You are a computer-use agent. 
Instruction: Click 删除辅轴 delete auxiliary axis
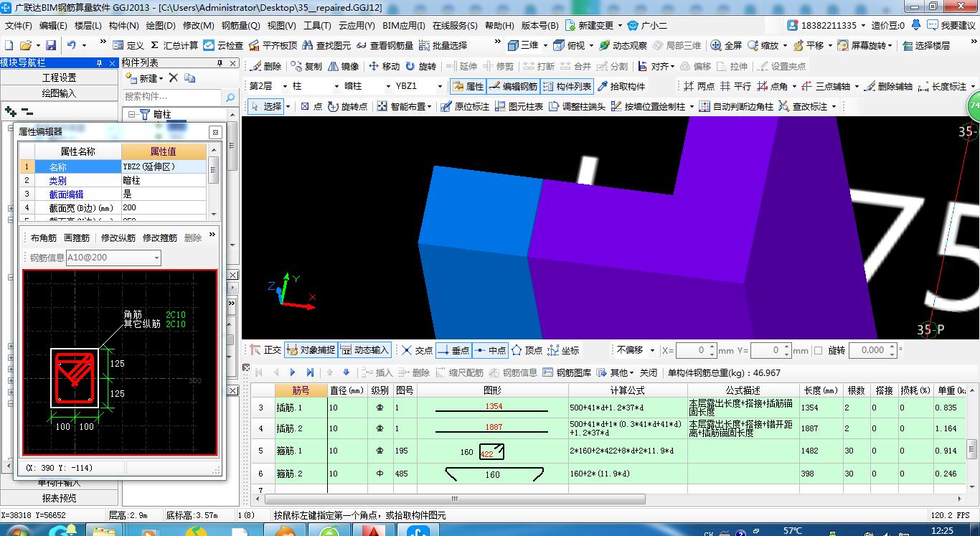click(888, 86)
